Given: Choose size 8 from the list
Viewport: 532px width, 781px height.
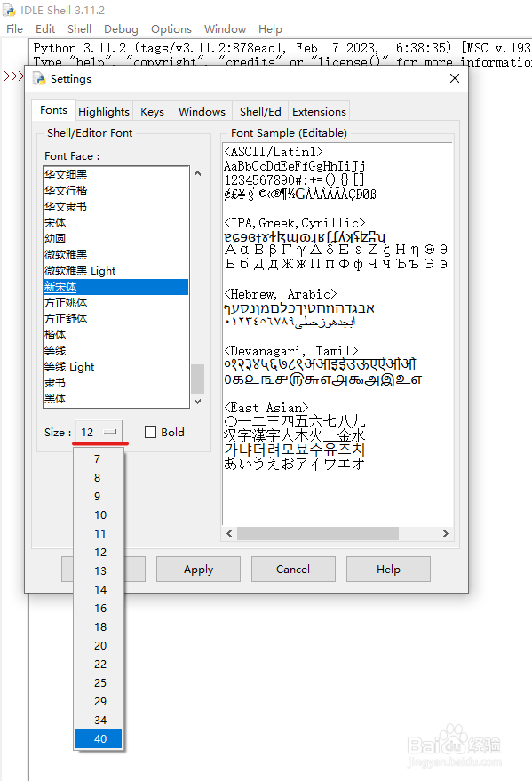Looking at the screenshot, I should pos(99,478).
